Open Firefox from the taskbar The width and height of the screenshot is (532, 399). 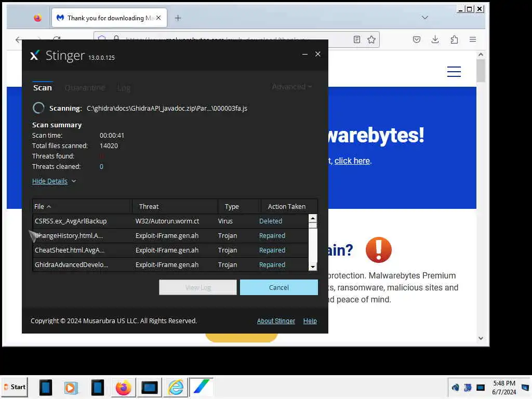pos(123,387)
